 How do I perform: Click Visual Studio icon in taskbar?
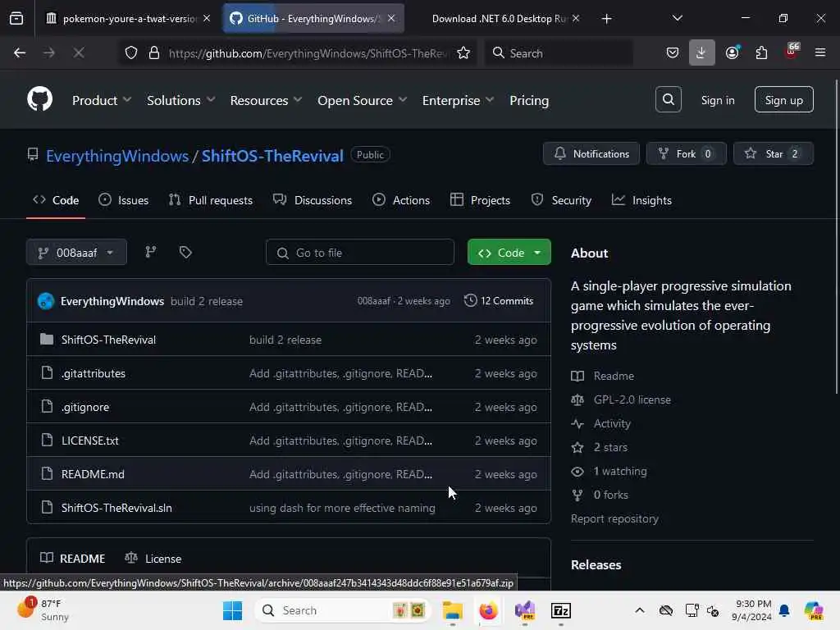(x=525, y=610)
